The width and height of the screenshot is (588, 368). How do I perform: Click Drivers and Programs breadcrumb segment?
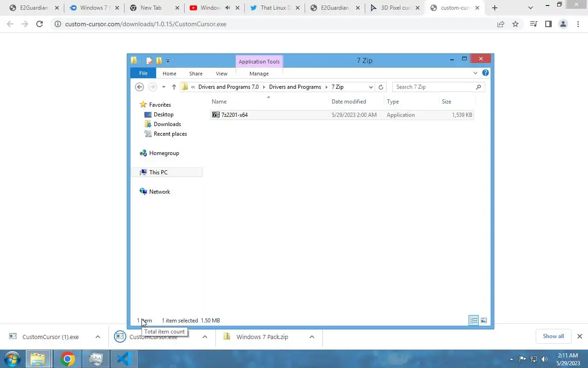pos(295,87)
